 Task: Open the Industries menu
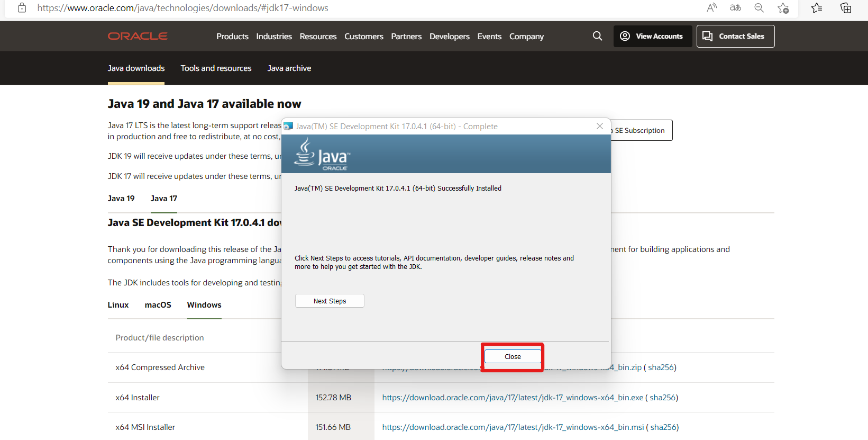point(274,37)
